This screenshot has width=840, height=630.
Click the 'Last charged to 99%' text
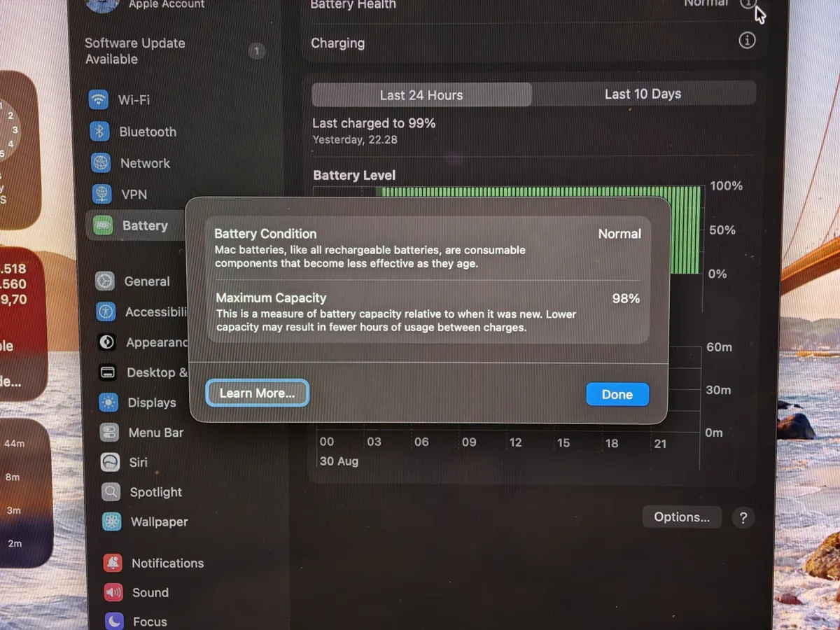tap(374, 123)
